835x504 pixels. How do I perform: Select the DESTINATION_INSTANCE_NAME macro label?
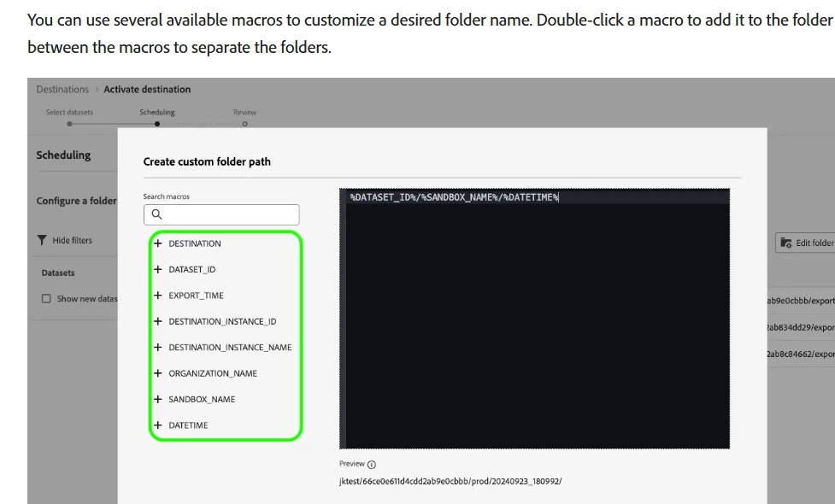230,347
